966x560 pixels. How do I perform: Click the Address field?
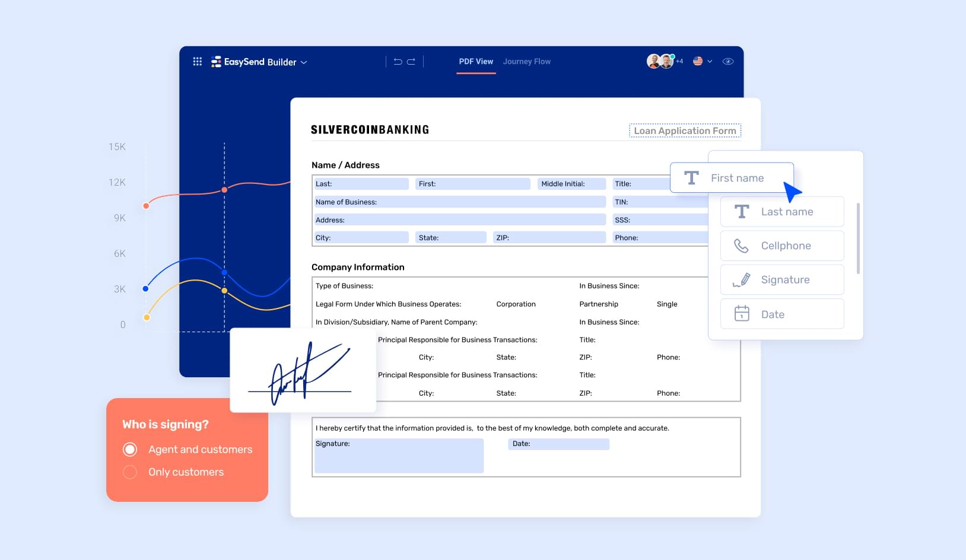coord(460,219)
